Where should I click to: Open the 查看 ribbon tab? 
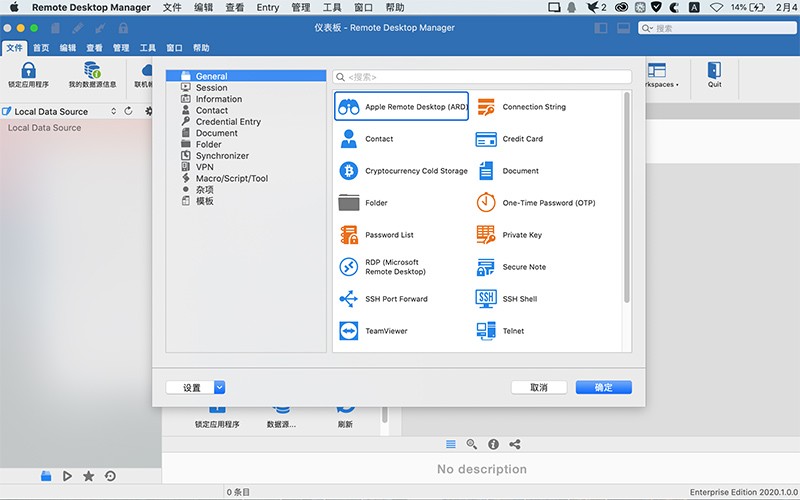point(94,48)
